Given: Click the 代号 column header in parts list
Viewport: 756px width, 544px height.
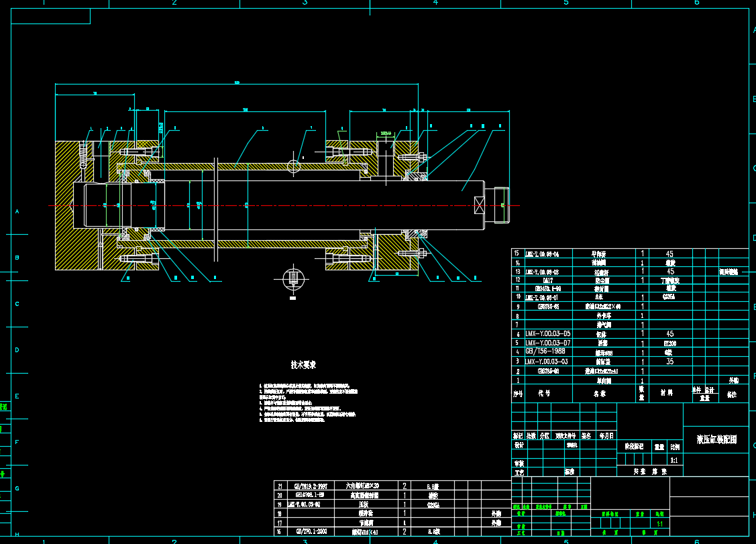Looking at the screenshot, I should (x=543, y=394).
